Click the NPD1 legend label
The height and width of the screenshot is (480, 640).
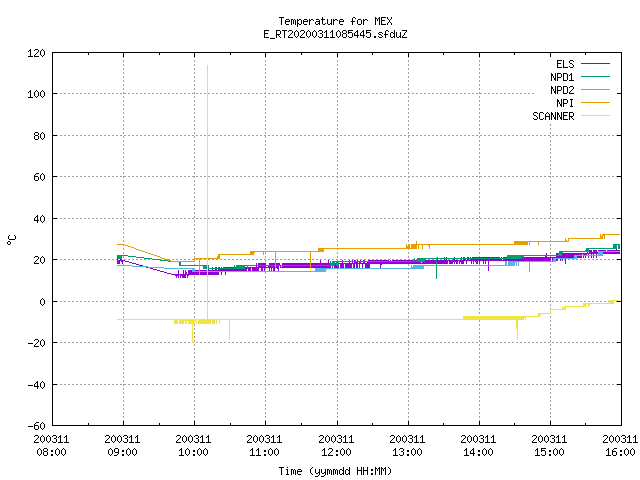tap(562, 77)
